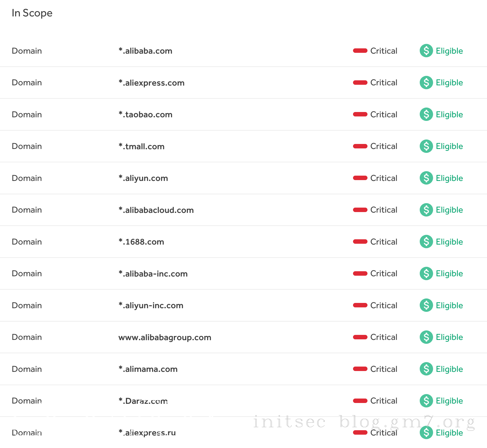Click the red Critical indicator for *.alimama.com
This screenshot has height=448, width=487.
coord(360,369)
